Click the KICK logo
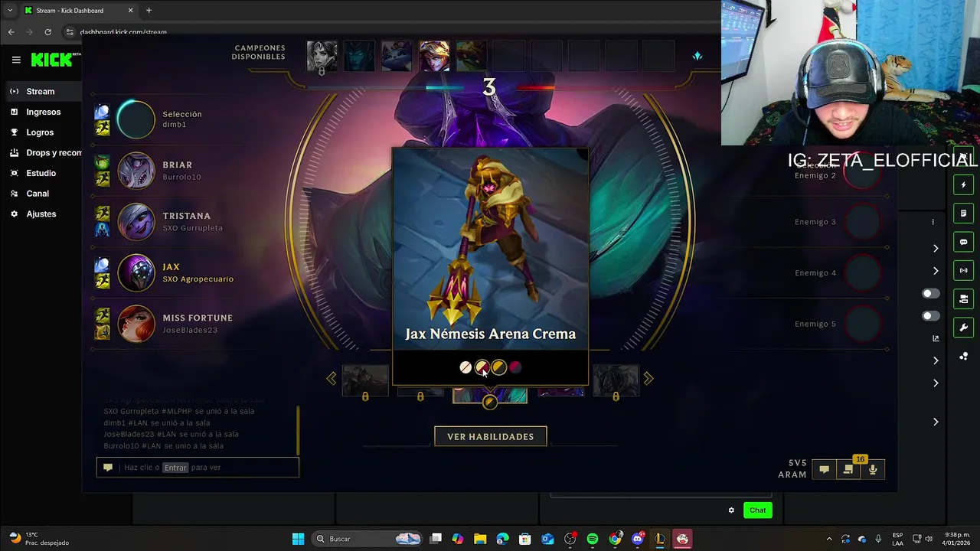Screen dimensions: 980x551 [52, 60]
